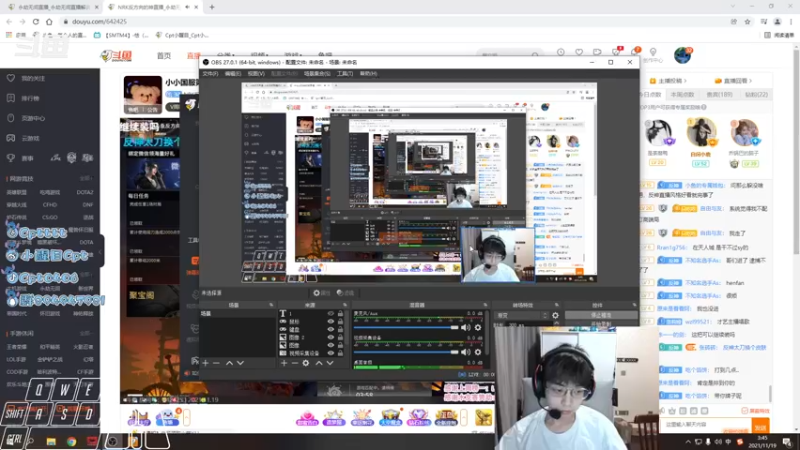Open Douyu user avatar in header
Viewport: 800px width, 450px height.
(x=682, y=55)
